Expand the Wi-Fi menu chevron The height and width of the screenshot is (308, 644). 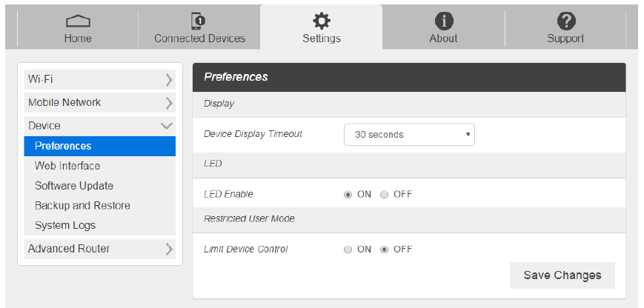169,79
